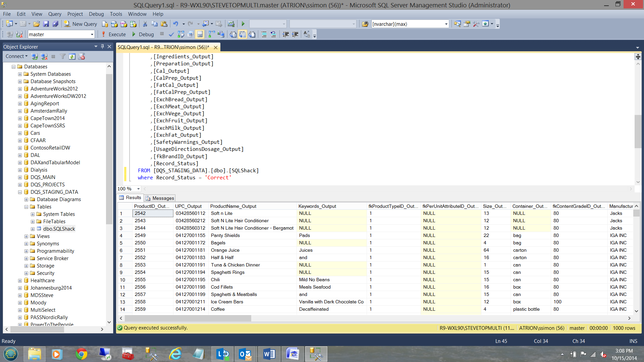Refresh Object Explorer tree
The height and width of the screenshot is (362, 644).
[x=72, y=57]
